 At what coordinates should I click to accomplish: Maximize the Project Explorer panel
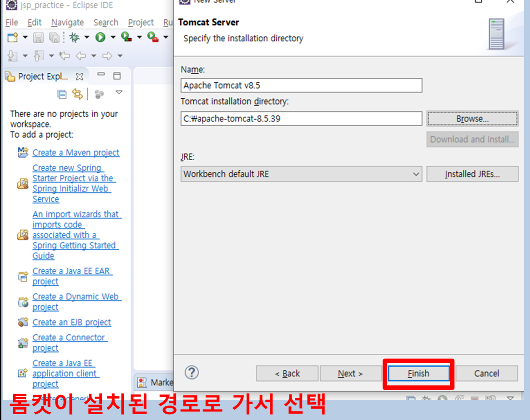click(x=117, y=76)
